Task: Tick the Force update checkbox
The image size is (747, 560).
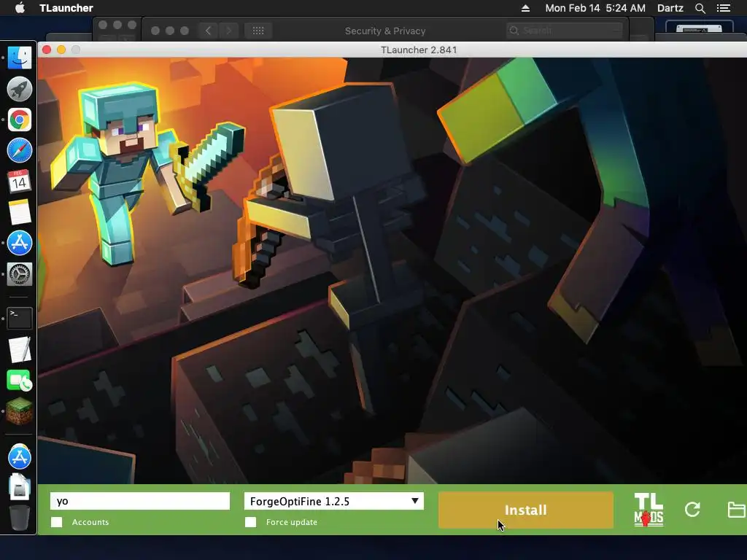Action: click(251, 522)
